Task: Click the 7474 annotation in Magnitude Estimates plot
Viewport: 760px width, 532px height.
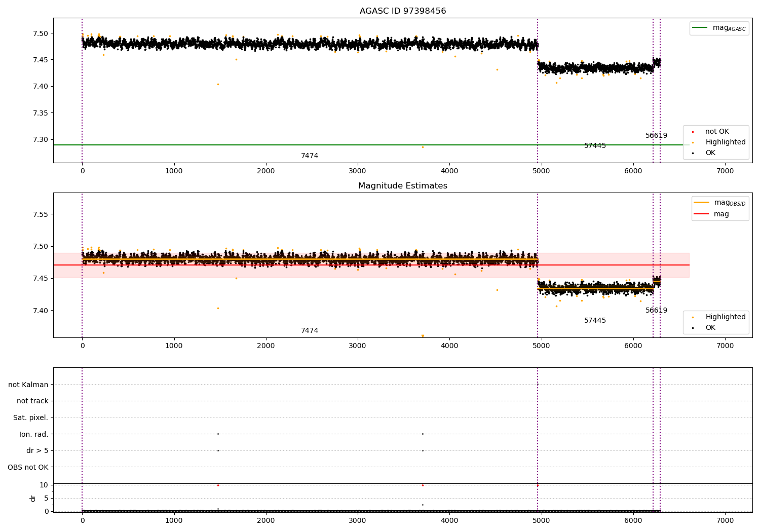Action: point(310,331)
